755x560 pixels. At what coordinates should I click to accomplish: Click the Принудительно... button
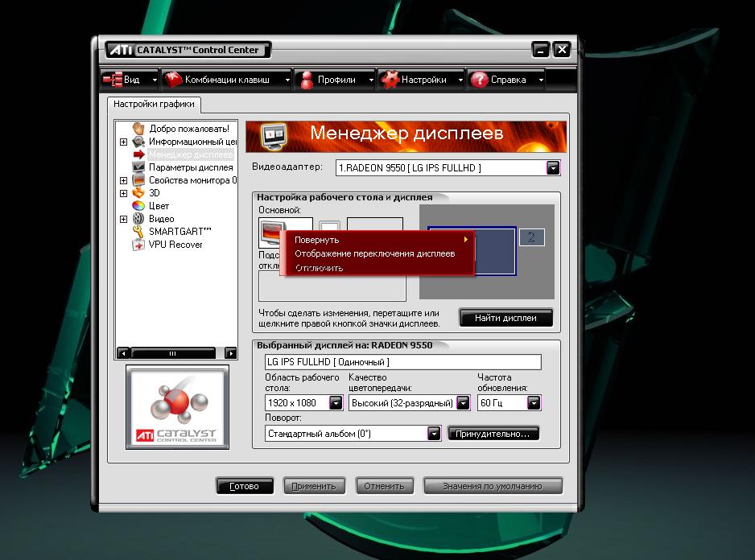(x=493, y=434)
